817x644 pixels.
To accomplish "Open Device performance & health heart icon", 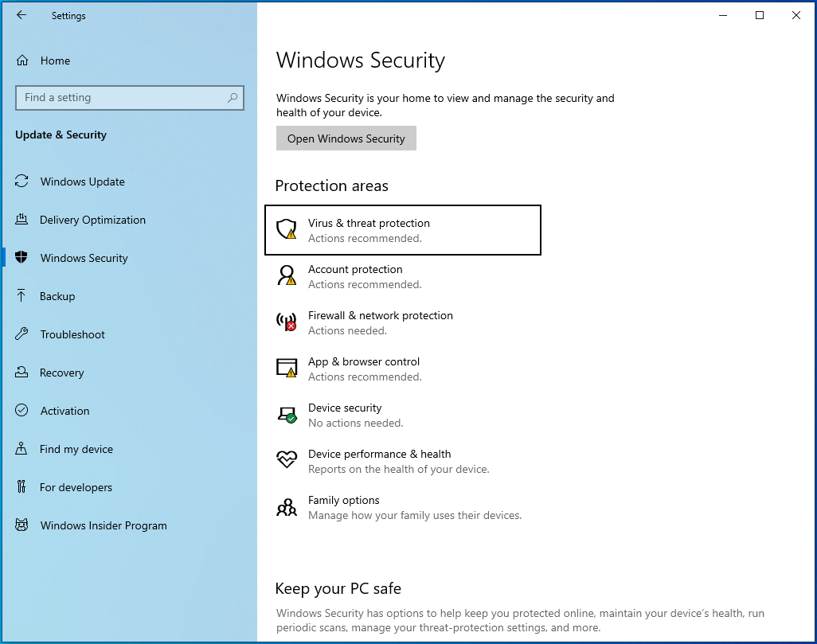I will (286, 460).
